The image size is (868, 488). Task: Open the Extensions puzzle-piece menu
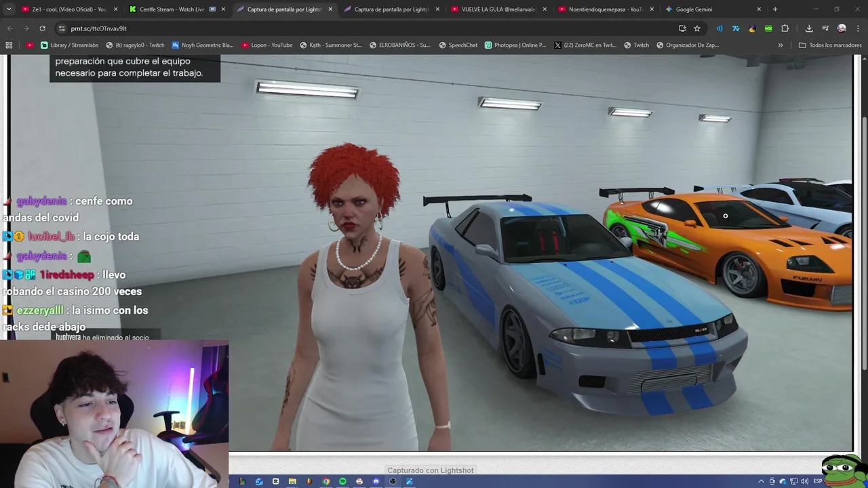[785, 28]
